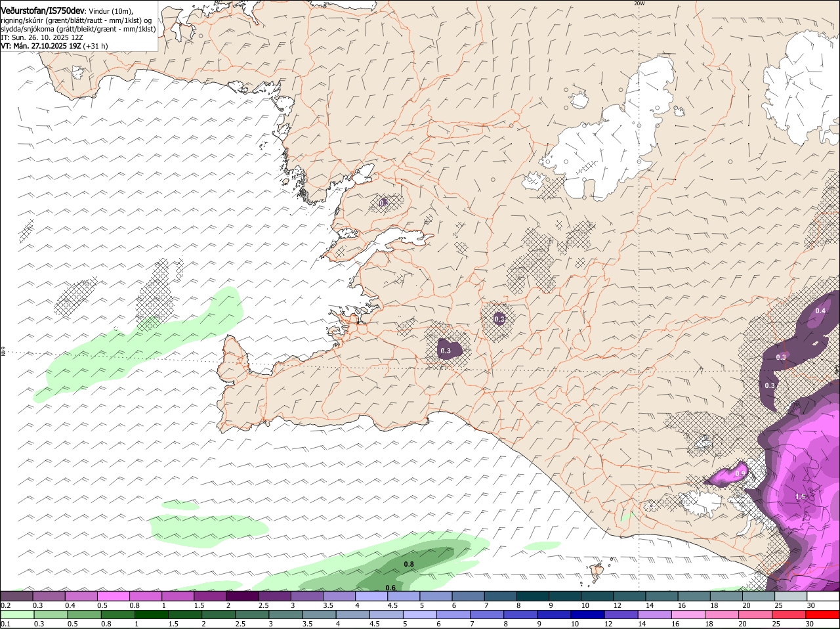This screenshot has width=840, height=629.
Task: Pick the purple-blue swatch labeled 12 in the bottom legend
Action: 621,615
